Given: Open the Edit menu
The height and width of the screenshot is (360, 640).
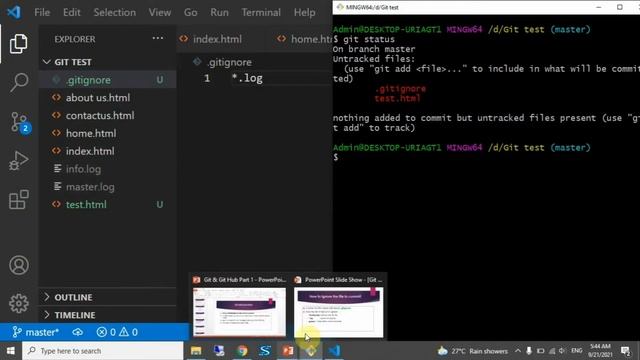Looking at the screenshot, I should tap(71, 13).
